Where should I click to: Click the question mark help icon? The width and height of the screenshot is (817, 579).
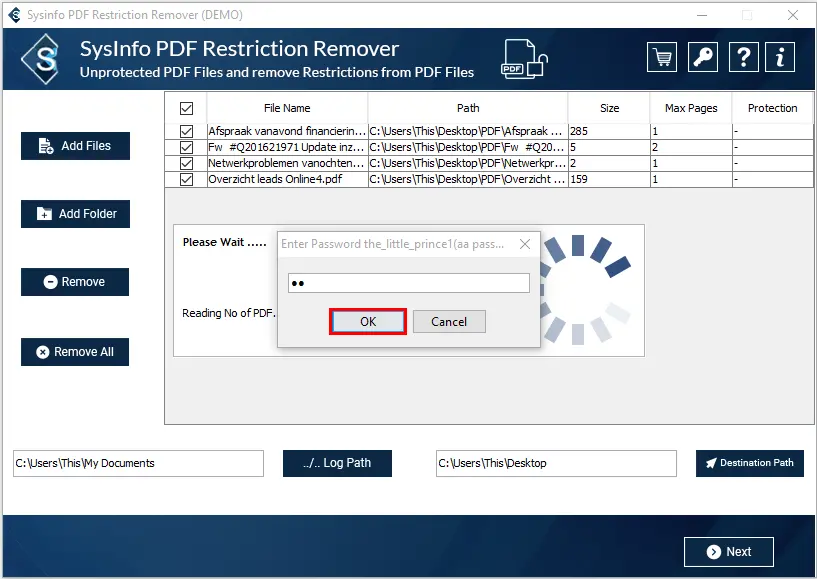tap(743, 57)
